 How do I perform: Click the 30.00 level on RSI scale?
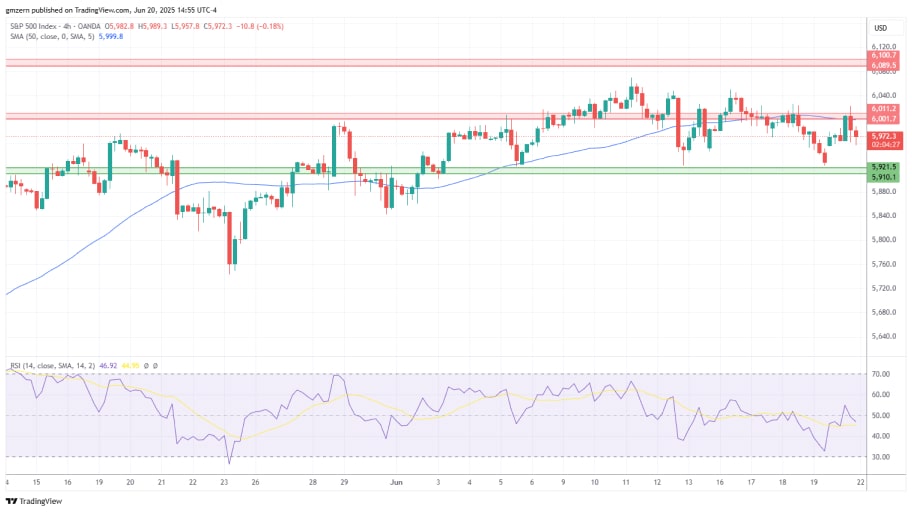[881, 457]
